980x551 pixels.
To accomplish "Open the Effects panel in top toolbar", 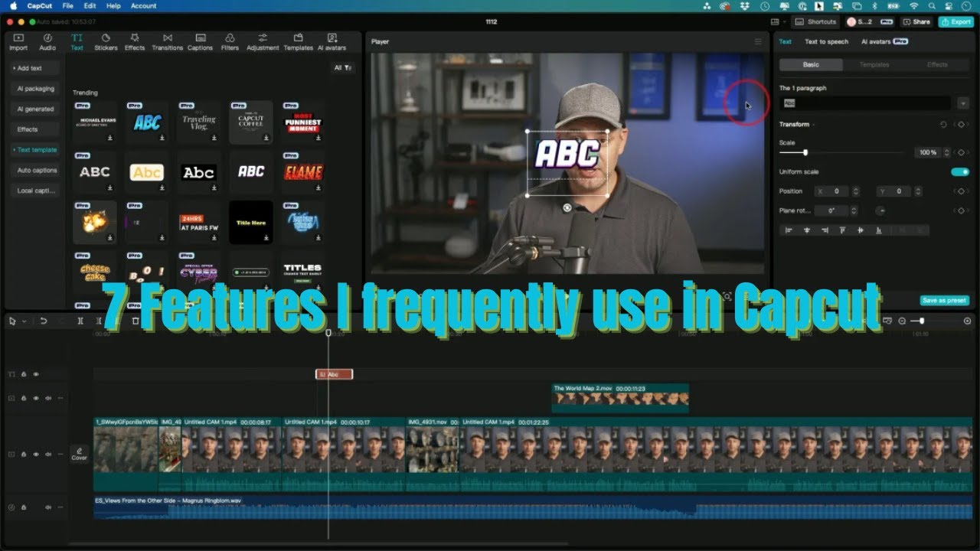I will click(x=135, y=42).
